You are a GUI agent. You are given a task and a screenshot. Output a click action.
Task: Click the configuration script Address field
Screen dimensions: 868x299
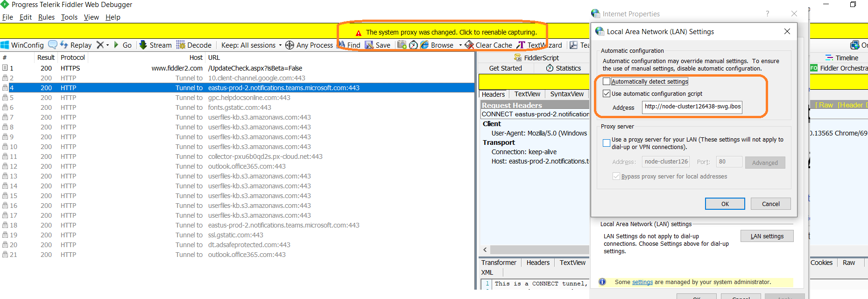pos(692,107)
